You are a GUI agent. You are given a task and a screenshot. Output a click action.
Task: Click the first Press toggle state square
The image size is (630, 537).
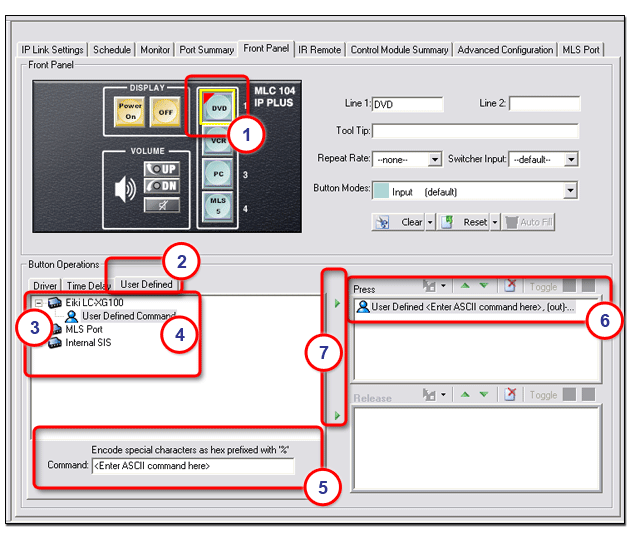click(569, 286)
